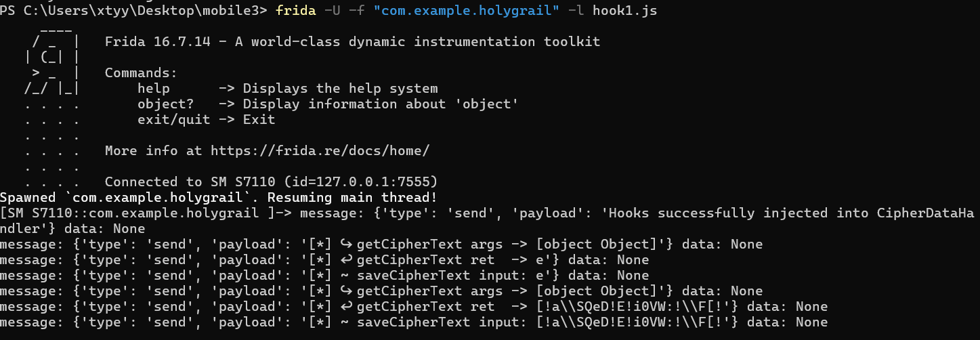Viewport: 980px width, 340px height.
Task: Open the https://frida.re/docs/home/ link
Action: click(x=320, y=150)
